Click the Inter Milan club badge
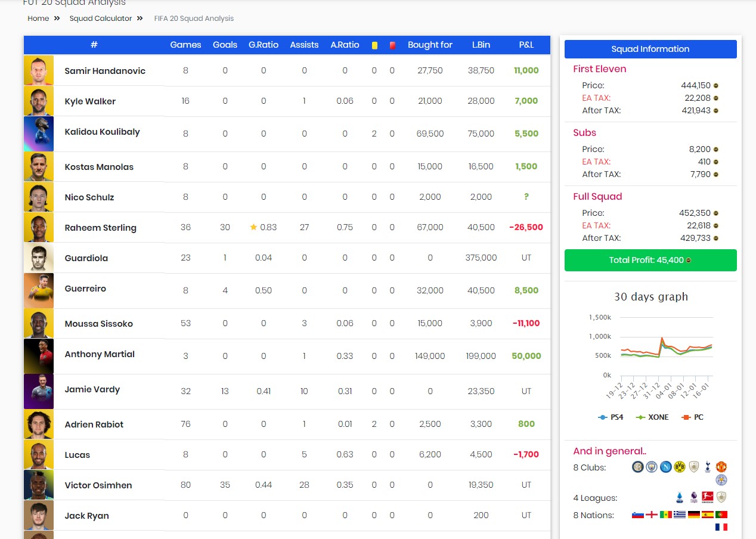Viewport: 756px width, 539px height. tap(638, 467)
